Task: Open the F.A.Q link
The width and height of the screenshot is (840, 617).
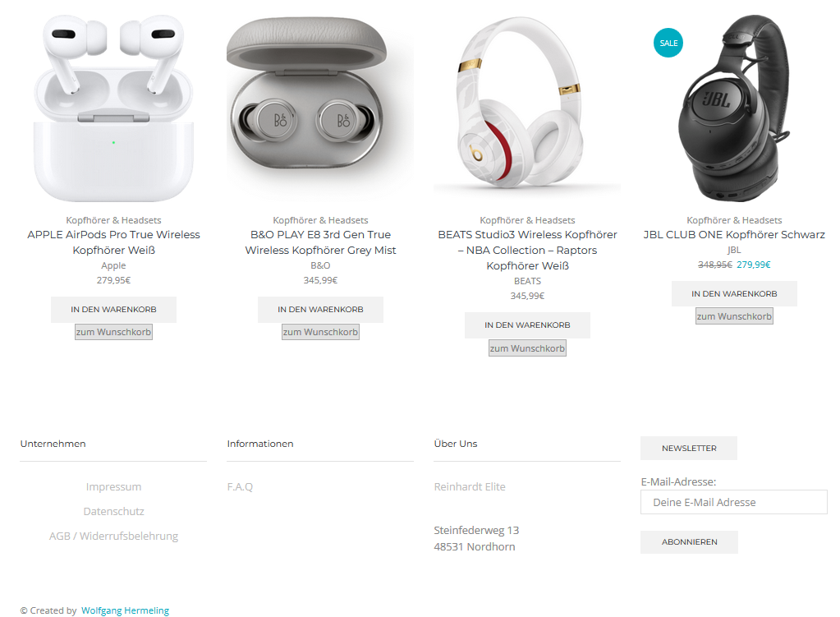Action: tap(240, 486)
